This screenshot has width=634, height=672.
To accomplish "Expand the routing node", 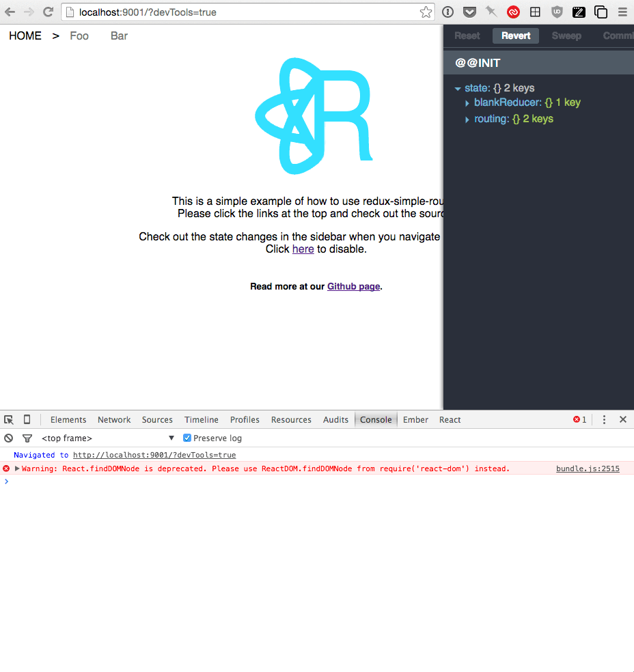I will (x=467, y=120).
